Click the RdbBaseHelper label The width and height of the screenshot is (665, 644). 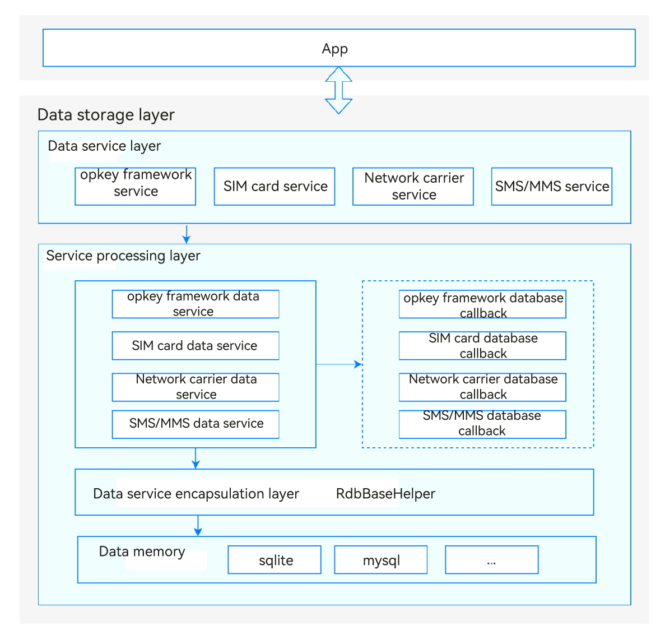385,494
